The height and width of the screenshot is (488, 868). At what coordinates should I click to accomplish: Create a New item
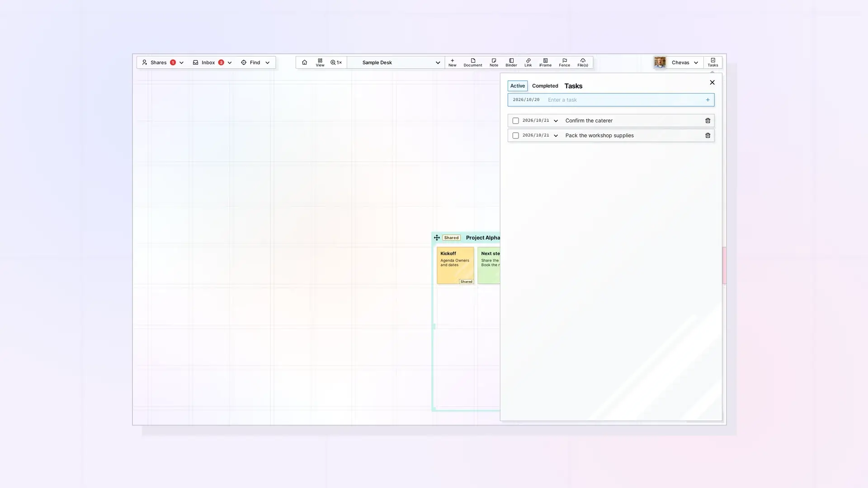pyautogui.click(x=452, y=62)
